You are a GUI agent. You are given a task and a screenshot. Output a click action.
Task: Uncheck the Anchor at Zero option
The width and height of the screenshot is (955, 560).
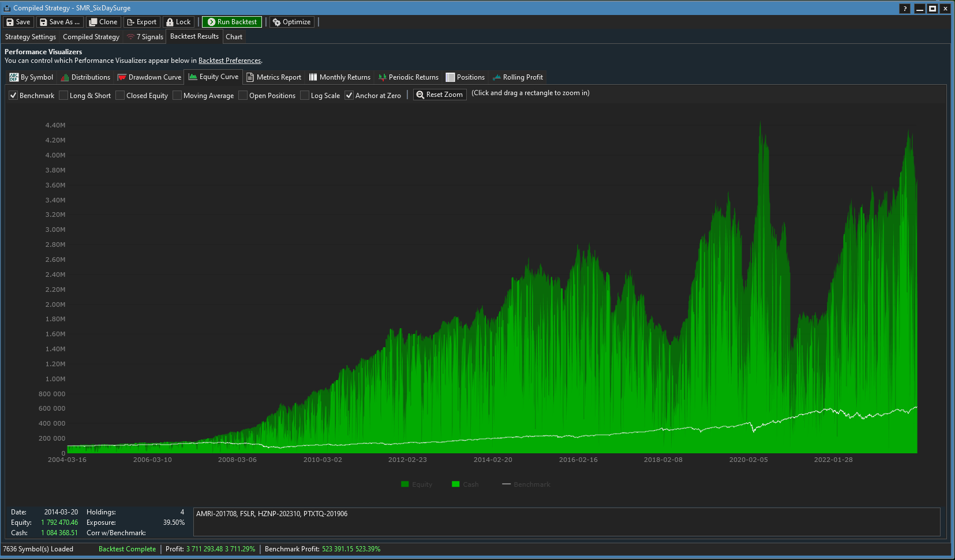click(x=349, y=96)
